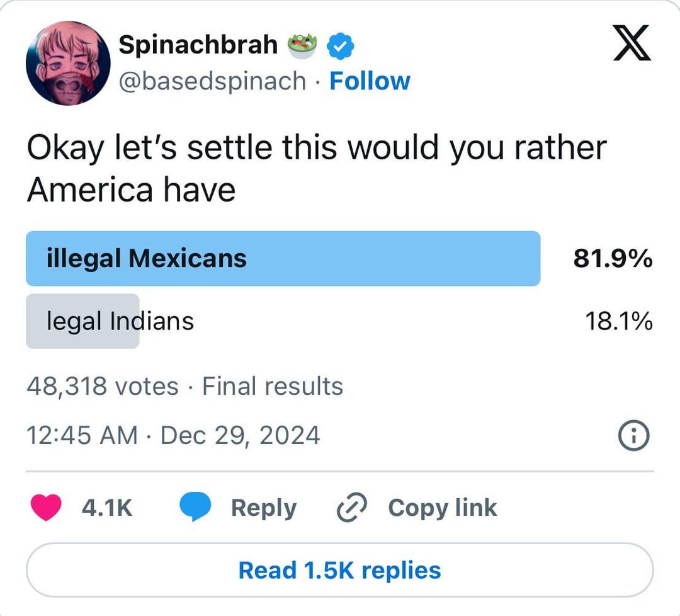This screenshot has width=680, height=616.
Task: Click the "Reply" text label
Action: point(263,508)
